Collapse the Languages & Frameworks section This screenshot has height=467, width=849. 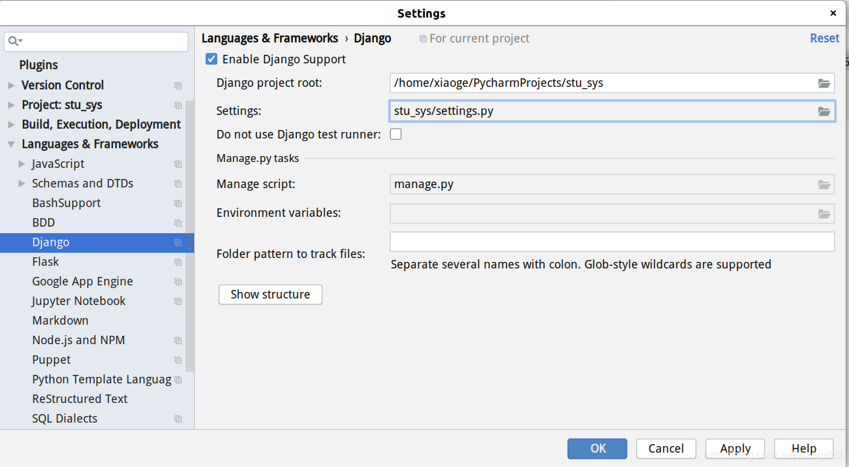pos(12,144)
